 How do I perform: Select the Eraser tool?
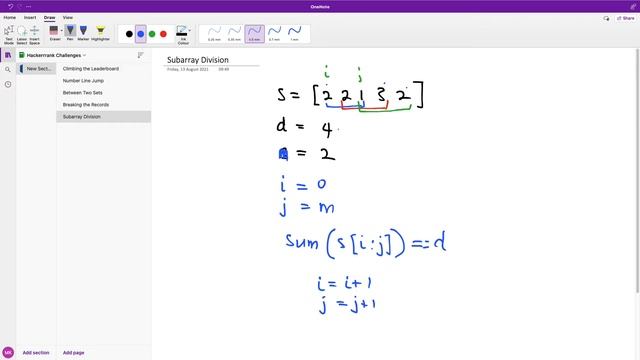(54, 33)
